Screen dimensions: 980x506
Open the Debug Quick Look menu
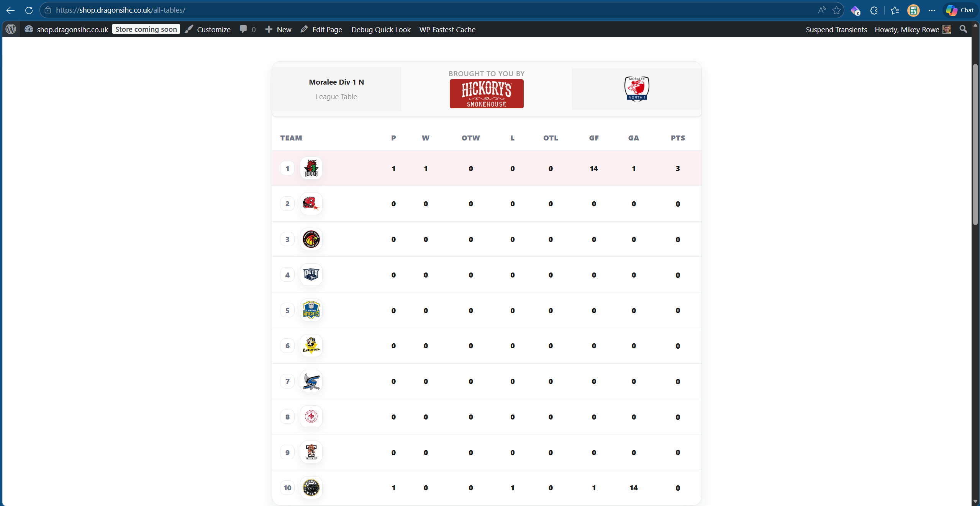click(x=380, y=29)
